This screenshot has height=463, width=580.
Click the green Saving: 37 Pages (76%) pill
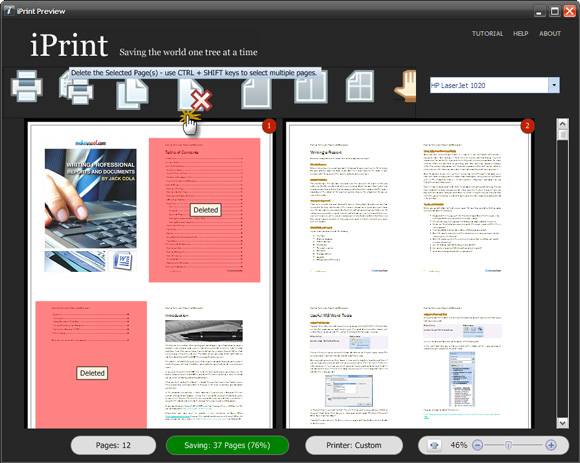[227, 445]
